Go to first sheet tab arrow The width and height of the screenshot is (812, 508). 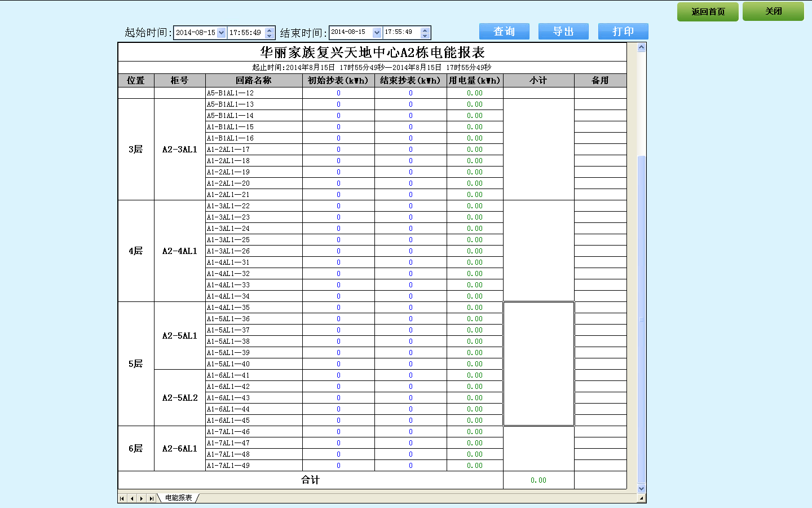pyautogui.click(x=122, y=498)
